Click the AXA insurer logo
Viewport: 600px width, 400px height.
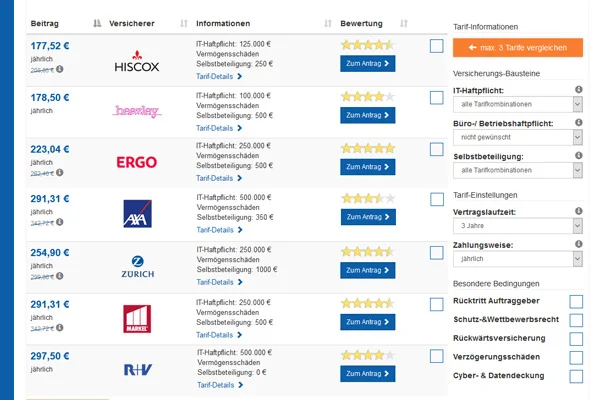tap(137, 214)
